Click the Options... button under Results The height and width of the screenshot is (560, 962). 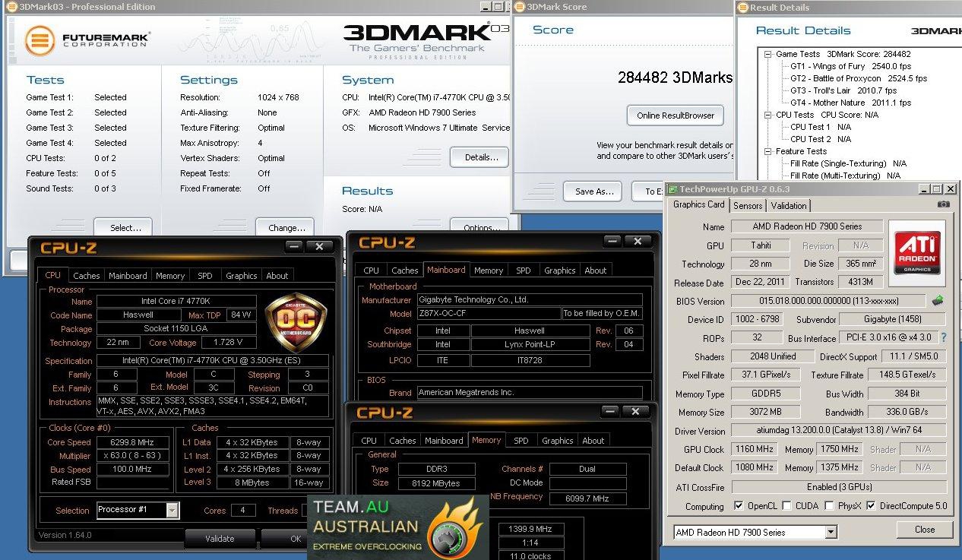click(479, 226)
